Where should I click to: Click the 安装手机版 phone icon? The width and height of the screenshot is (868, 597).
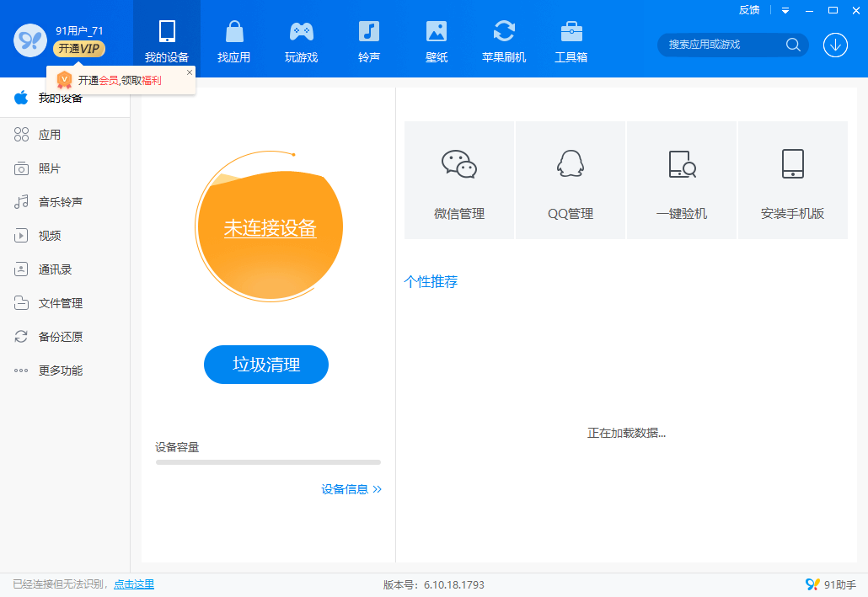[792, 164]
